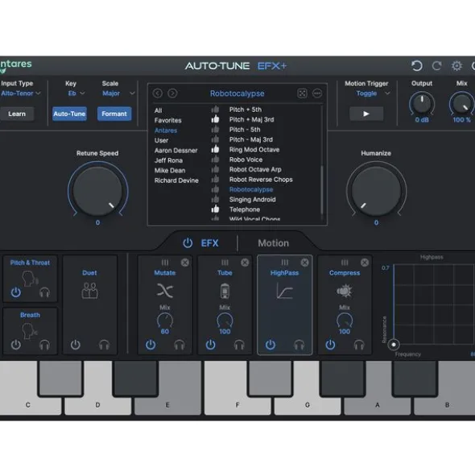Open the preset options ellipsis icon
The image size is (475, 476).
(x=317, y=93)
